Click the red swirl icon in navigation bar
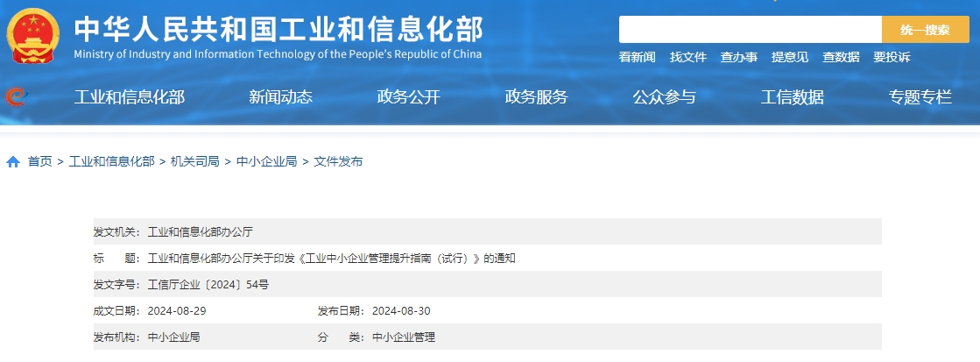The image size is (980, 362). (x=15, y=96)
